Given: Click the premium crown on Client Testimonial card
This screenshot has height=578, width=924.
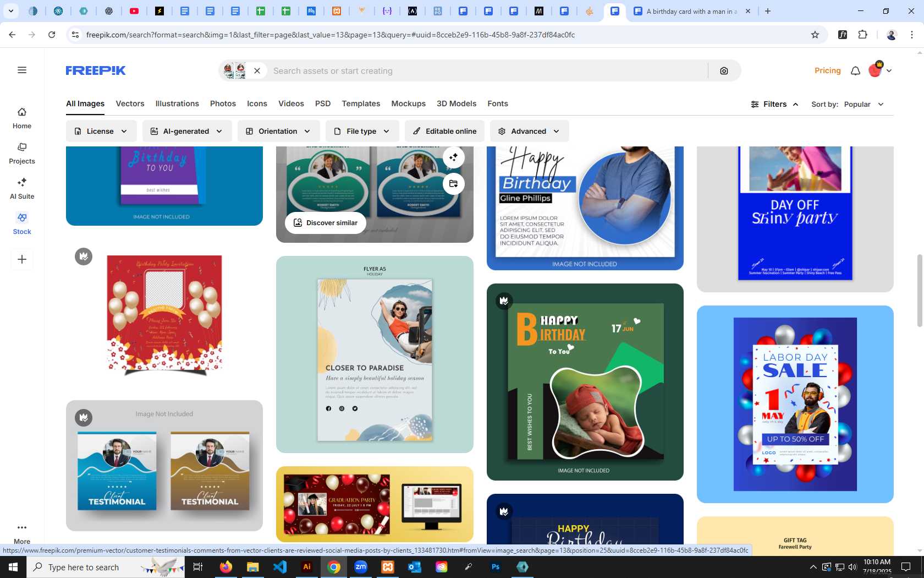Looking at the screenshot, I should [84, 417].
